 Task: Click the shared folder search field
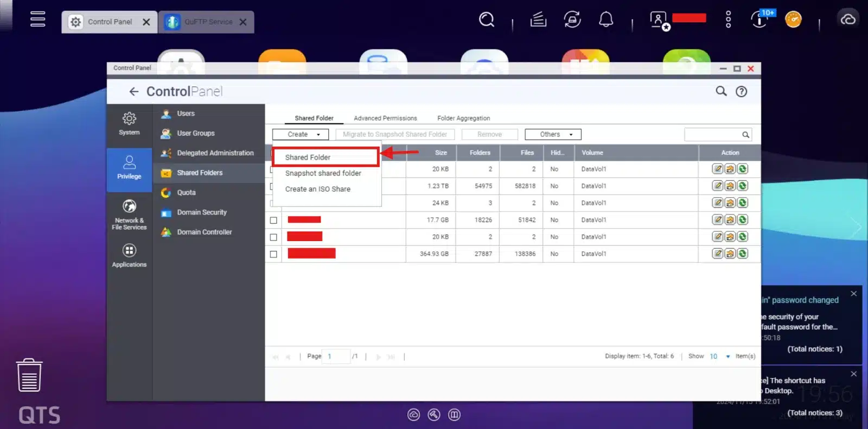click(713, 135)
